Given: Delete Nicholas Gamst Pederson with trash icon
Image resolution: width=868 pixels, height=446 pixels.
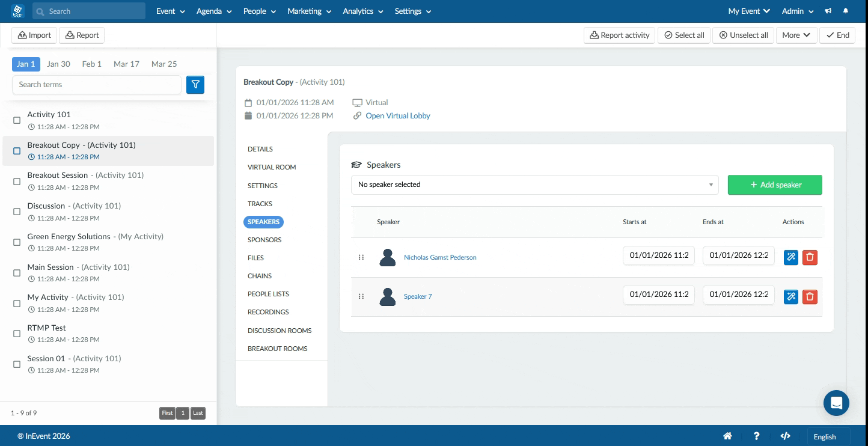Looking at the screenshot, I should tap(810, 257).
